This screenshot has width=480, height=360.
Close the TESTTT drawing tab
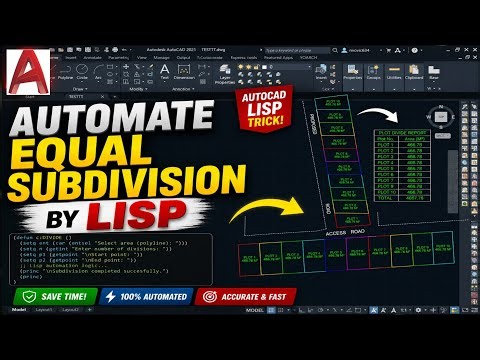pos(102,97)
